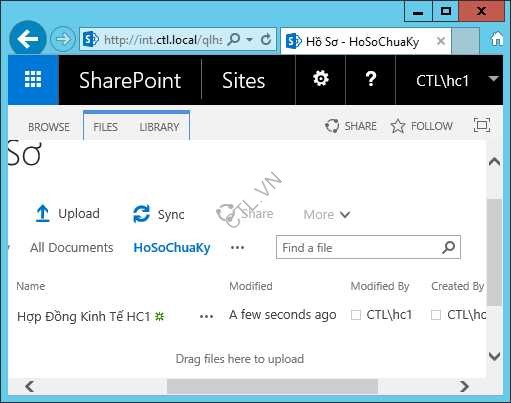Image resolution: width=511 pixels, height=403 pixels.
Task: Click the Share button in the toolbar
Action: (245, 214)
